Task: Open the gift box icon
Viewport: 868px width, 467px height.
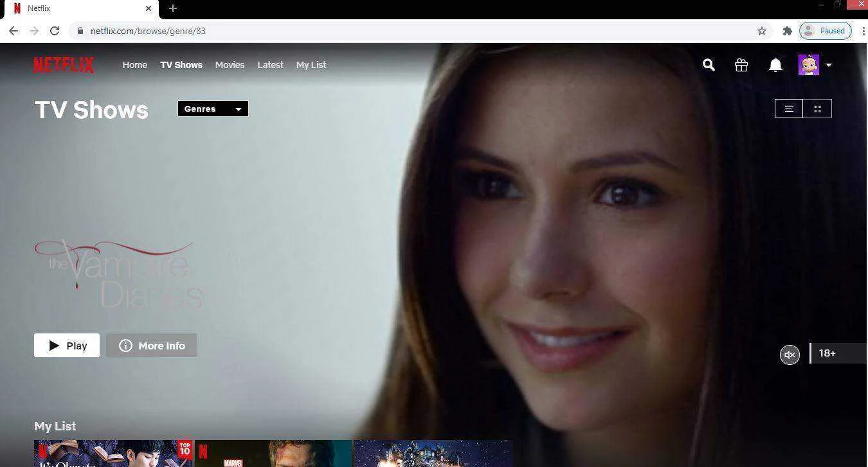Action: click(x=741, y=65)
